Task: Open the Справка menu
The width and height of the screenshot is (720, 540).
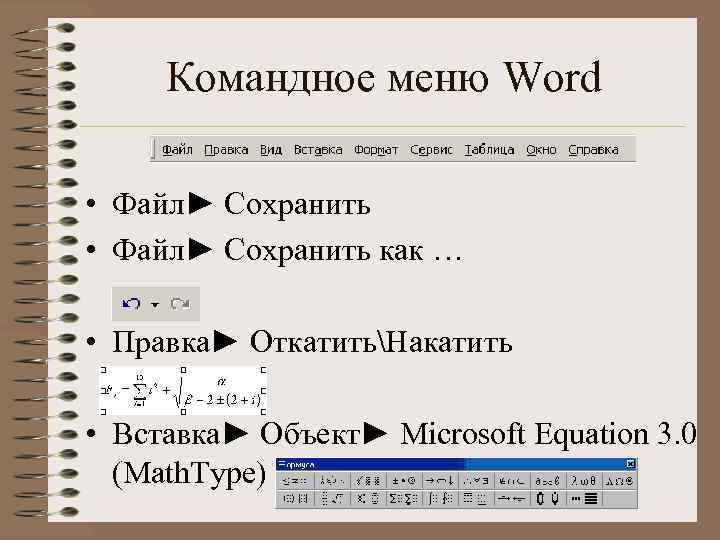Action: (593, 150)
